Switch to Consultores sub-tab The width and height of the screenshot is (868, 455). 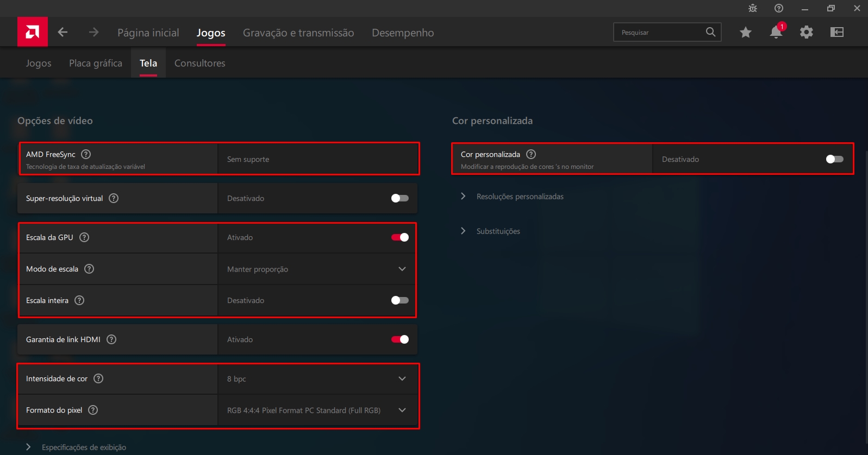point(200,63)
